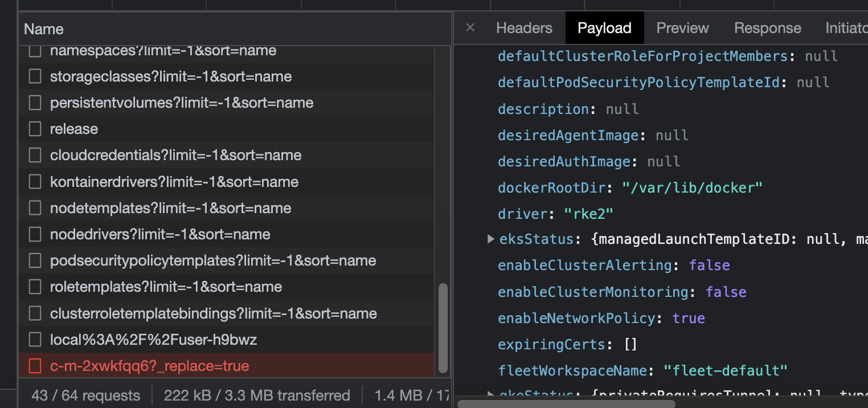Select the cloudcredentials?limit=-1&sort=name request
This screenshot has width=868, height=408.
(x=227, y=155)
